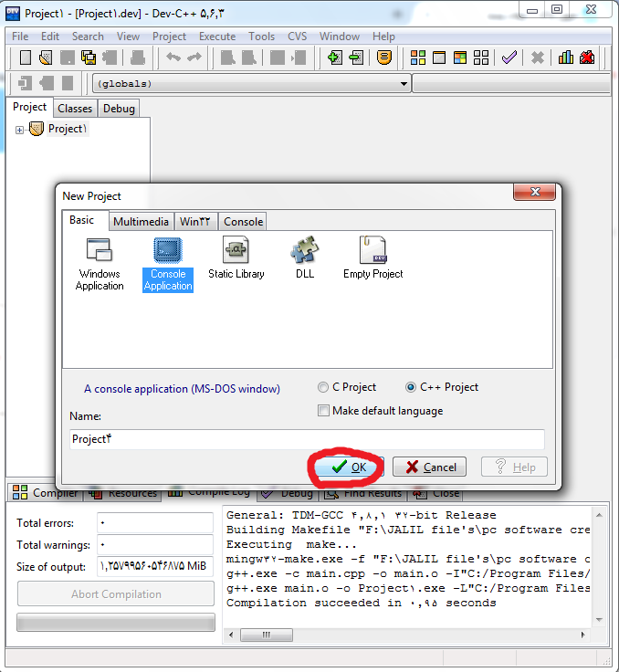The height and width of the screenshot is (672, 619).
Task: Click the compile log scroll-down arrow
Action: [x=599, y=620]
